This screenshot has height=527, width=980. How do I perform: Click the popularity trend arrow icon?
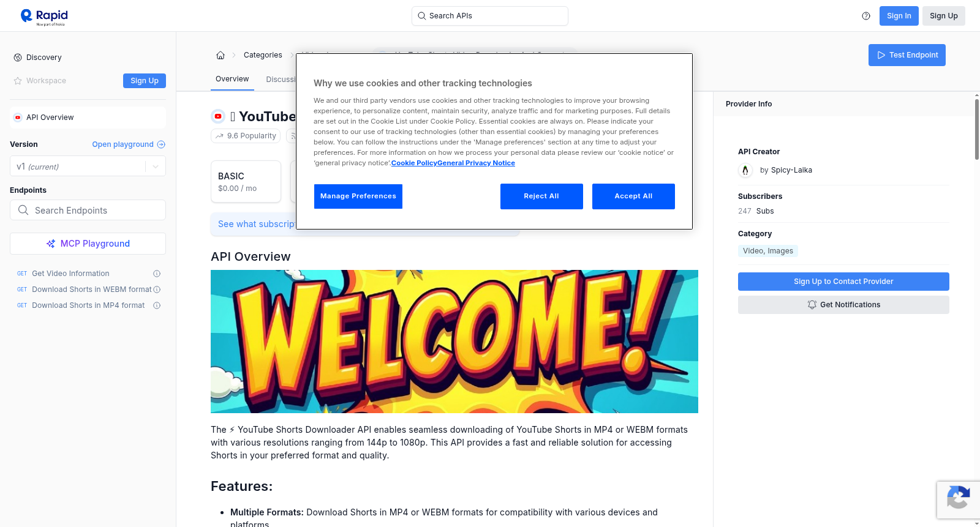click(x=219, y=136)
